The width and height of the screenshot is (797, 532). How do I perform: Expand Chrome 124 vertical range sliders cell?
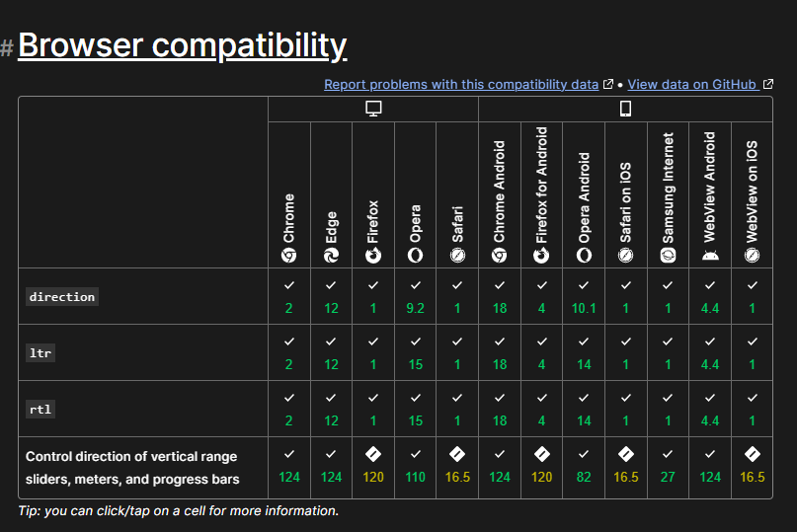coord(289,468)
